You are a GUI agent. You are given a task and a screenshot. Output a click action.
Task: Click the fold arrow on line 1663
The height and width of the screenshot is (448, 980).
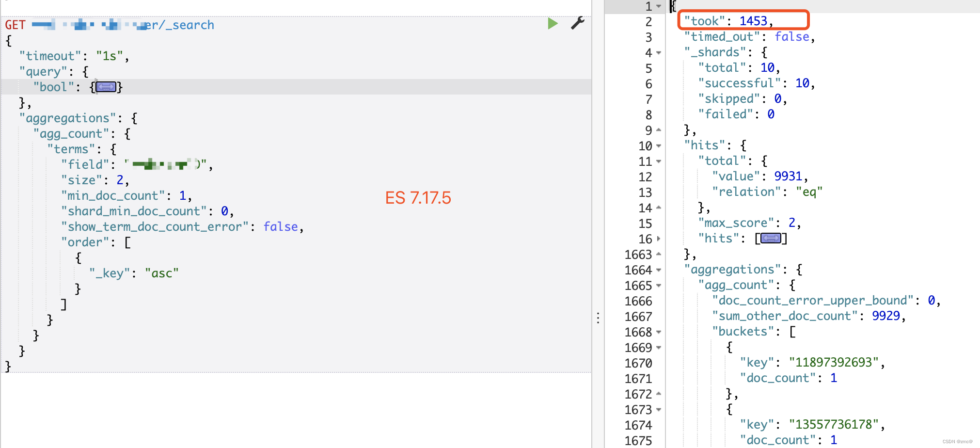[x=658, y=254]
